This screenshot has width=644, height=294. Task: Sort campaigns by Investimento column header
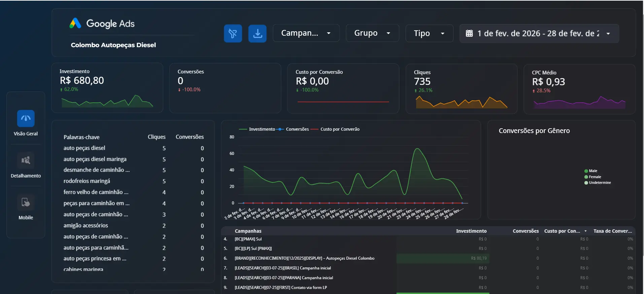click(x=471, y=231)
